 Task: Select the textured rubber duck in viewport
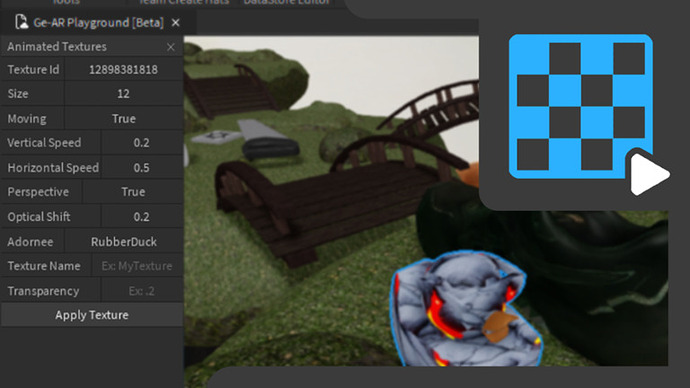[464, 309]
